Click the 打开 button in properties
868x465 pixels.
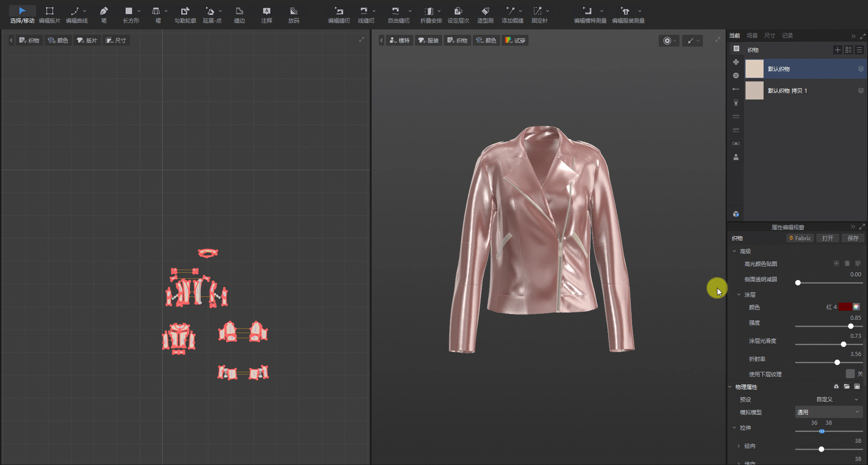pos(827,238)
